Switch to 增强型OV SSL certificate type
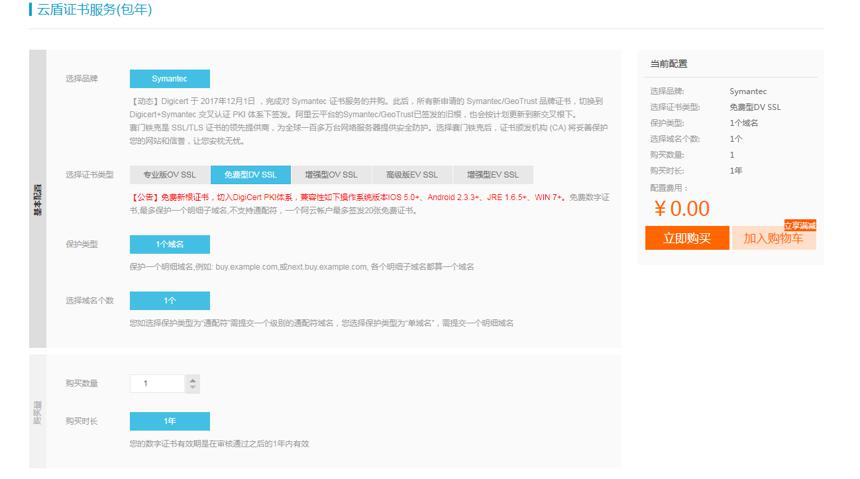 coord(331,174)
